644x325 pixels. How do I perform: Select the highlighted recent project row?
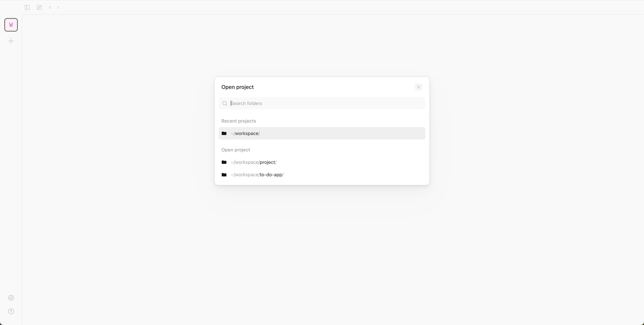click(x=321, y=133)
